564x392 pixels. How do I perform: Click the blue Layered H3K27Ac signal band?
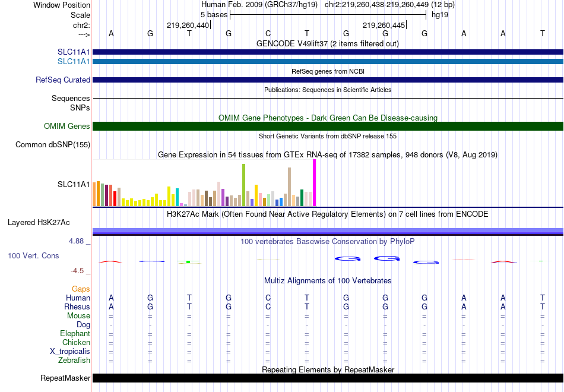(x=328, y=231)
